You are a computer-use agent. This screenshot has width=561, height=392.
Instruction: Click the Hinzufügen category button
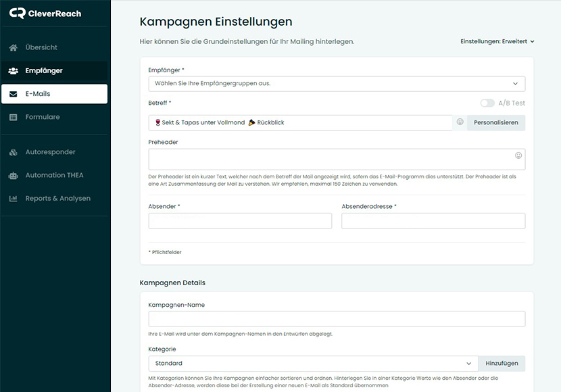pyautogui.click(x=502, y=364)
